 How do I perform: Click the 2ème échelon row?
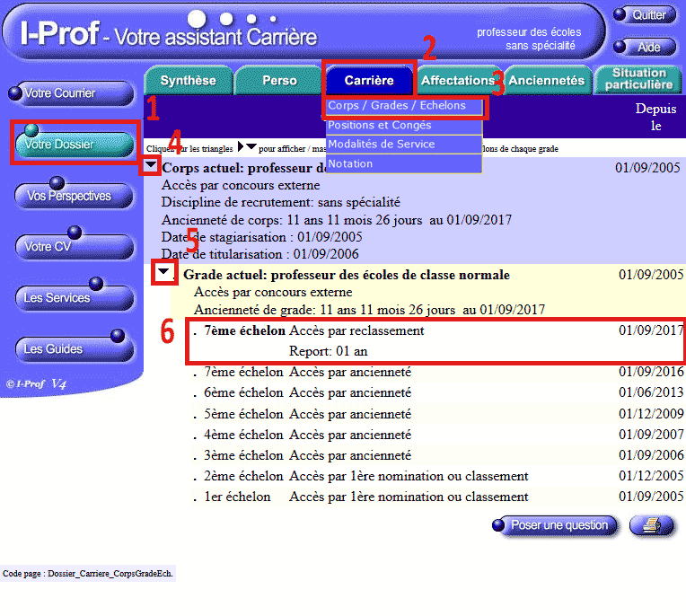pos(437,476)
